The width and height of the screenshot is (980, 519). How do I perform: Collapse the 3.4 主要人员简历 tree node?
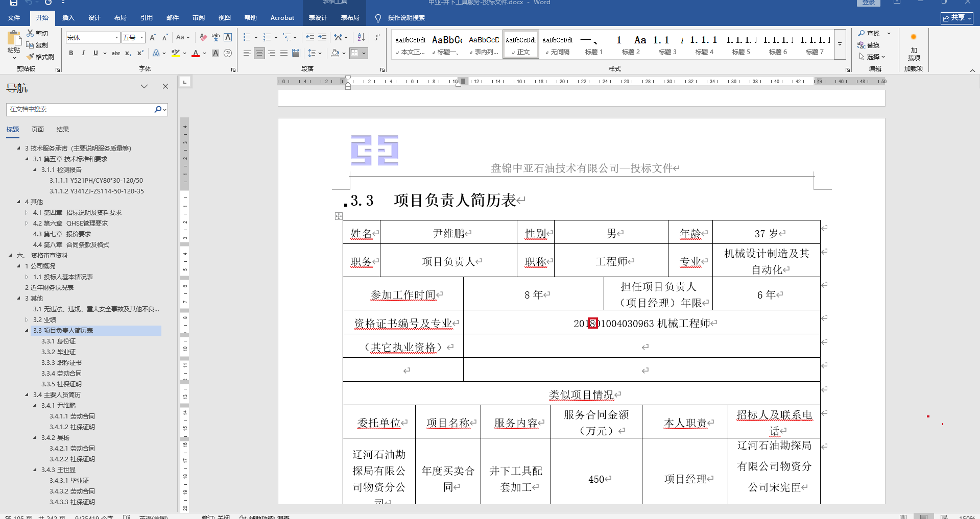27,394
